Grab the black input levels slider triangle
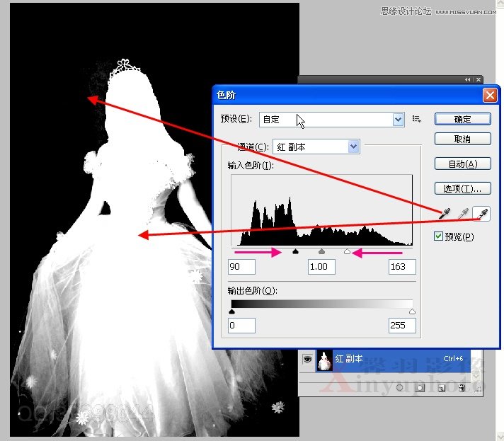This screenshot has width=504, height=441. [295, 251]
